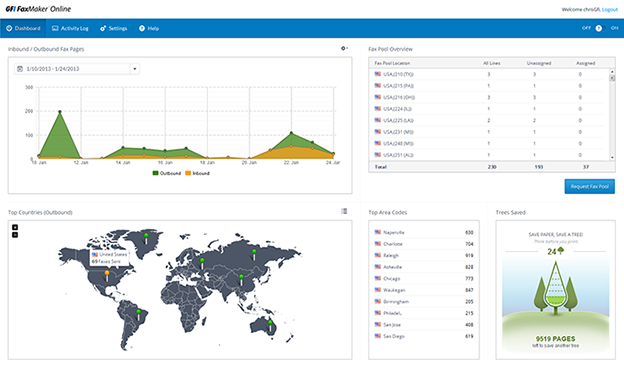Click the San Diego area code row
The height and width of the screenshot is (368, 624).
point(424,336)
